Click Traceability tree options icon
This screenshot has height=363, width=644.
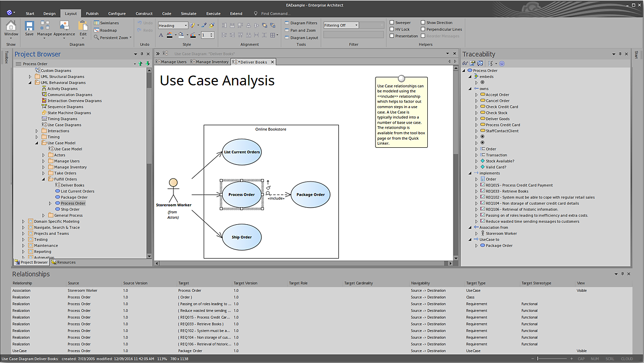(x=491, y=63)
